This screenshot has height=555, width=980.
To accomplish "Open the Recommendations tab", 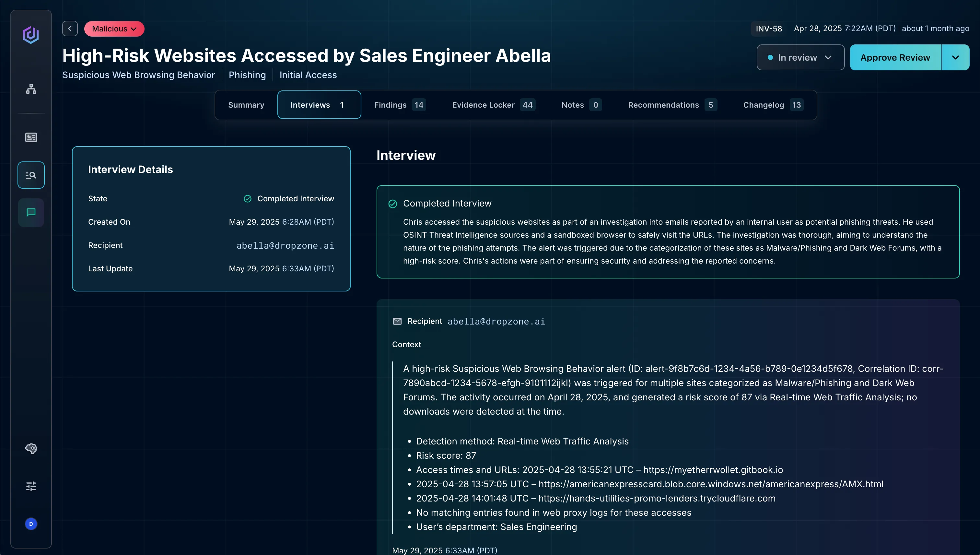I will click(672, 105).
